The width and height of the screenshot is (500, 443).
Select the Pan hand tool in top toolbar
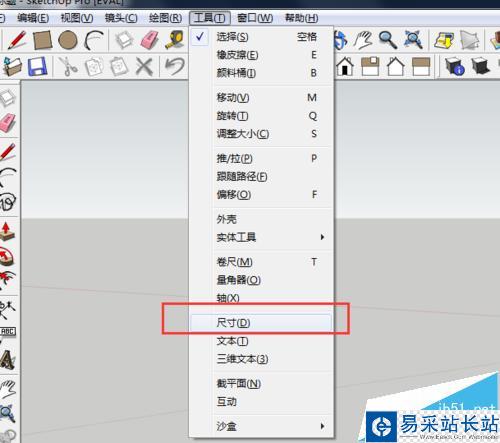363,40
